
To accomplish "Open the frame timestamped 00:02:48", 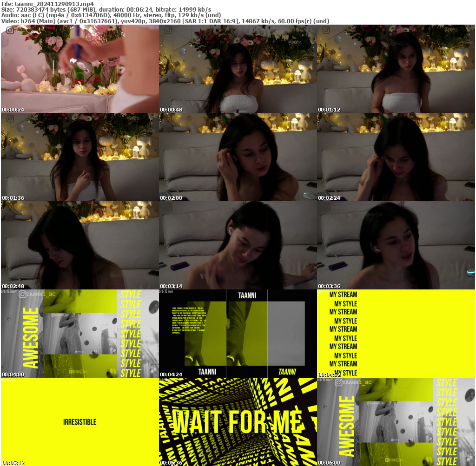I will pyautogui.click(x=79, y=245).
